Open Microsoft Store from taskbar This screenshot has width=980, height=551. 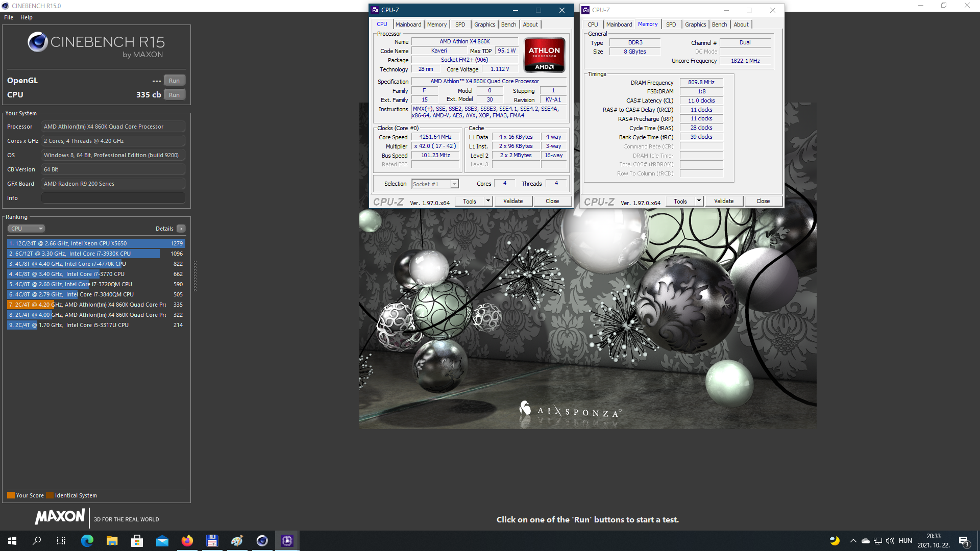[x=137, y=541]
